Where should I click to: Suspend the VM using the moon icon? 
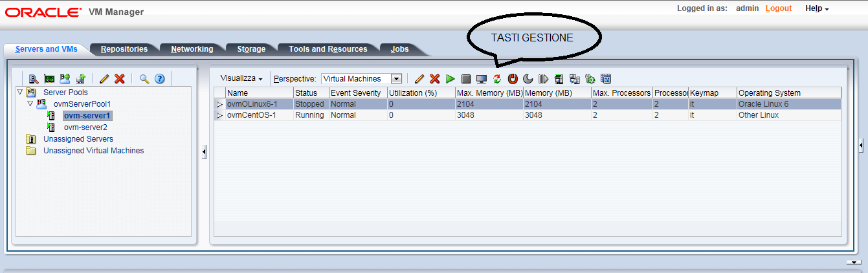[528, 79]
